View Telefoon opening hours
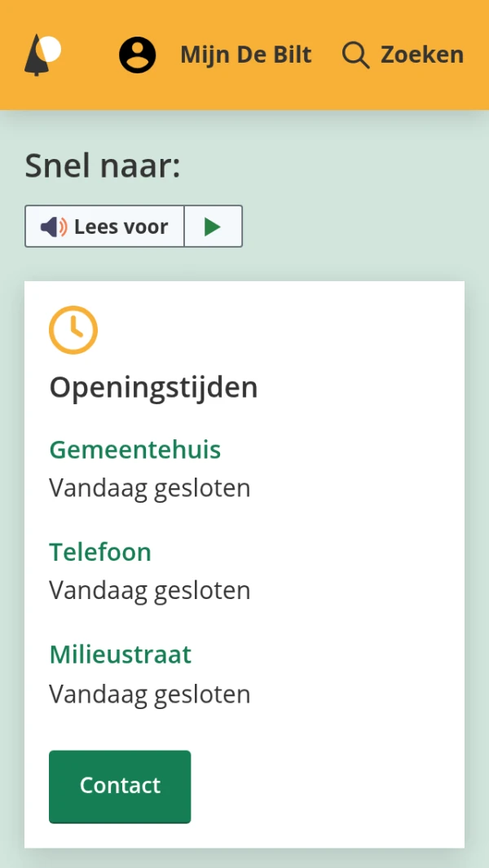This screenshot has width=489, height=868. (99, 552)
